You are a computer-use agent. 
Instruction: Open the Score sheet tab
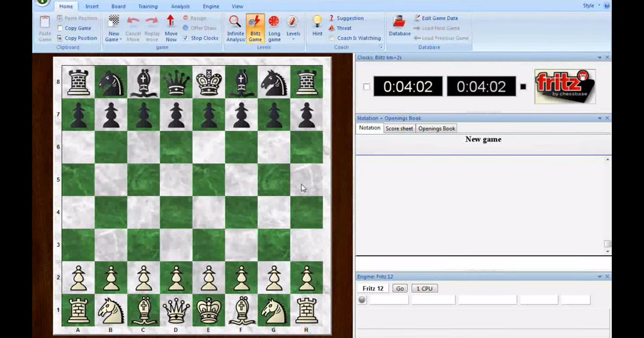tap(399, 128)
